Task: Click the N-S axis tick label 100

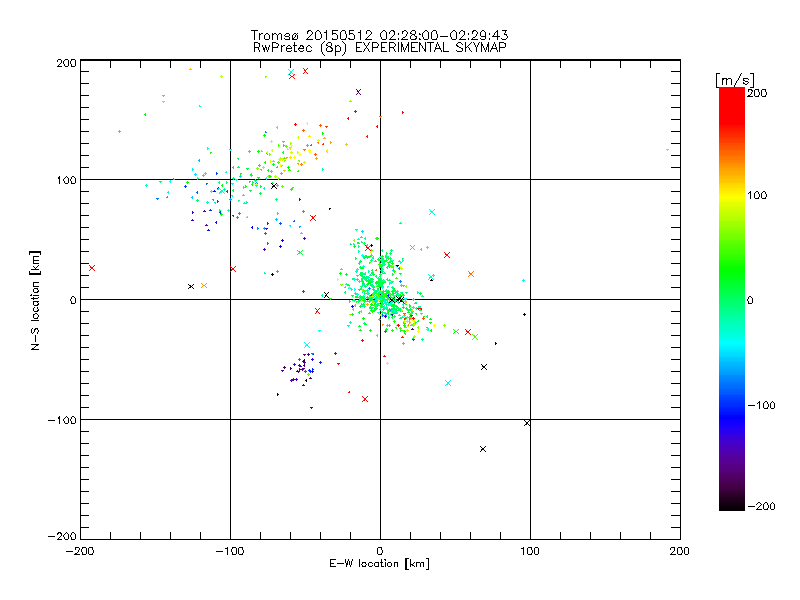Action: [x=66, y=181]
